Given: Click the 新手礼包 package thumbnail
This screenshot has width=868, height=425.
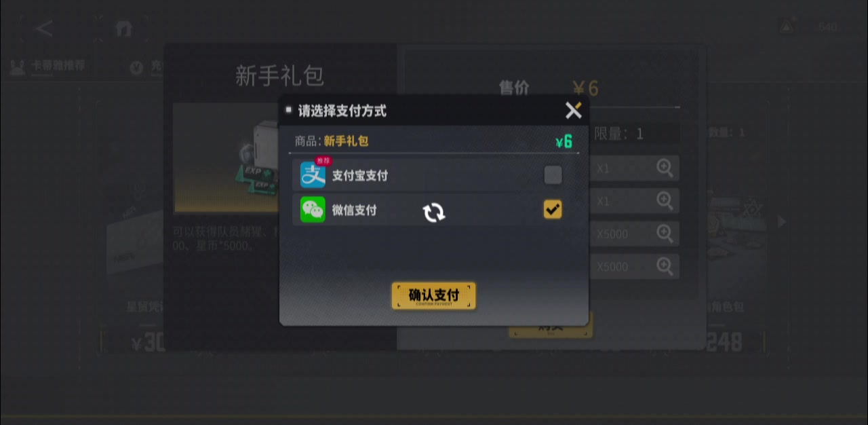Looking at the screenshot, I should (x=226, y=158).
